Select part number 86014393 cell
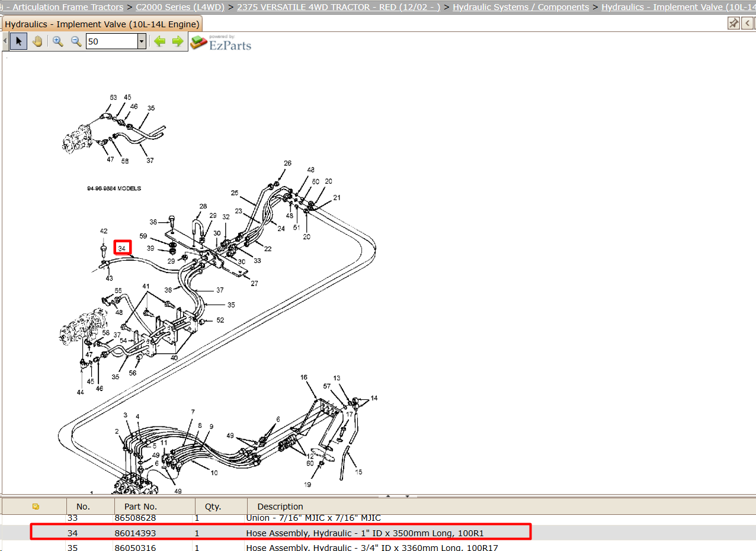This screenshot has width=756, height=551. point(135,533)
